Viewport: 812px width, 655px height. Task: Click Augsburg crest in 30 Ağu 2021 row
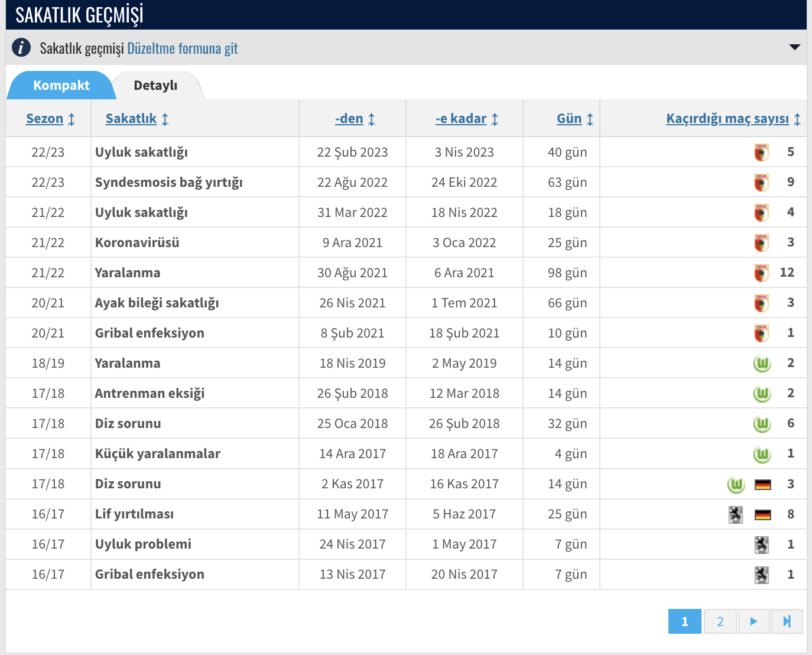[x=762, y=273]
